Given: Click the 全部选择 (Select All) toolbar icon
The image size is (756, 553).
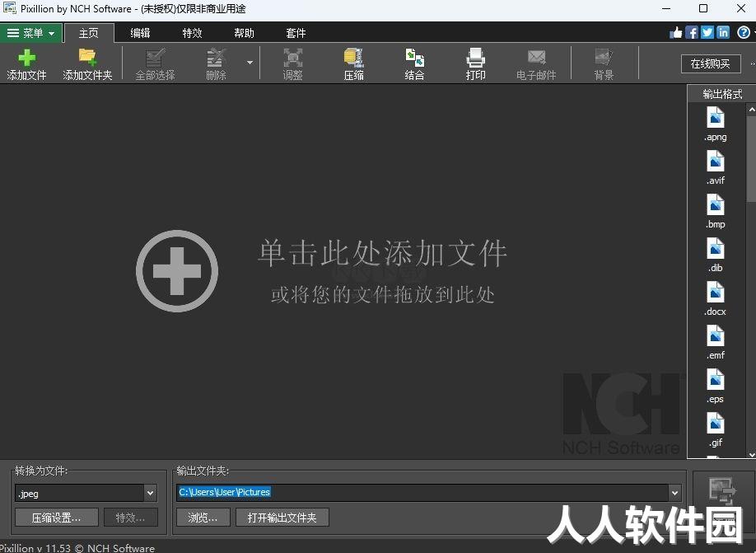Looking at the screenshot, I should pos(155,63).
